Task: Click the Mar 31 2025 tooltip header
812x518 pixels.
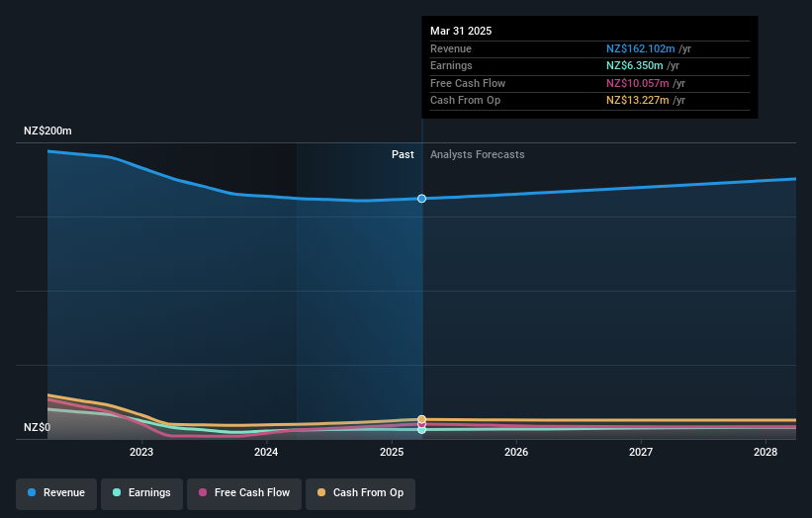Action: click(461, 31)
